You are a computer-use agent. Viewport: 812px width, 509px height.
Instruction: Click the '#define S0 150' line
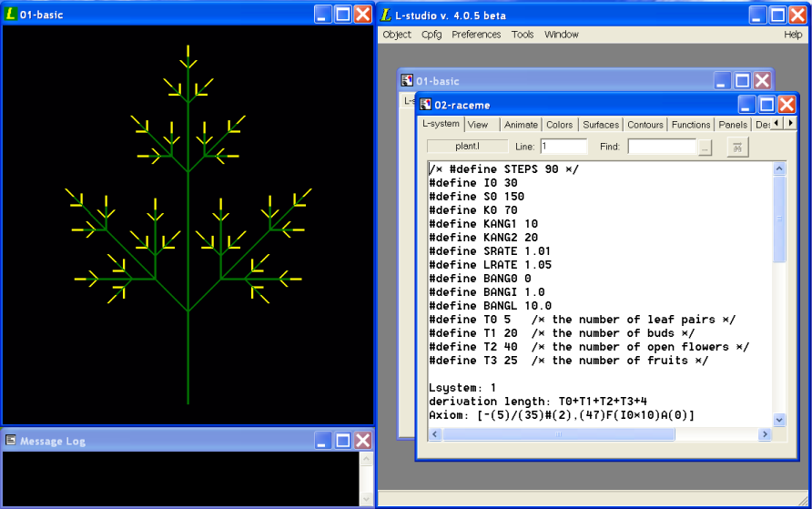[x=476, y=197]
